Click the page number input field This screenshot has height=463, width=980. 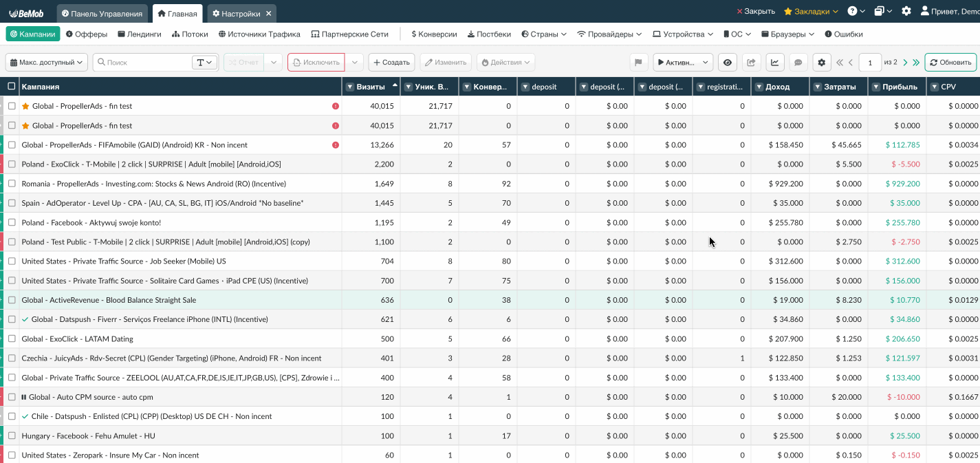[x=870, y=63]
